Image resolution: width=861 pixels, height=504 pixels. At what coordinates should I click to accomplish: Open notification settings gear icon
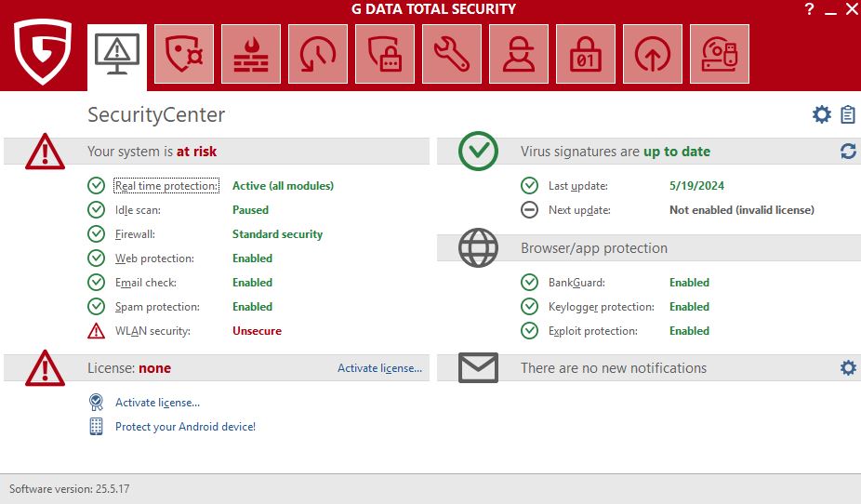[848, 368]
